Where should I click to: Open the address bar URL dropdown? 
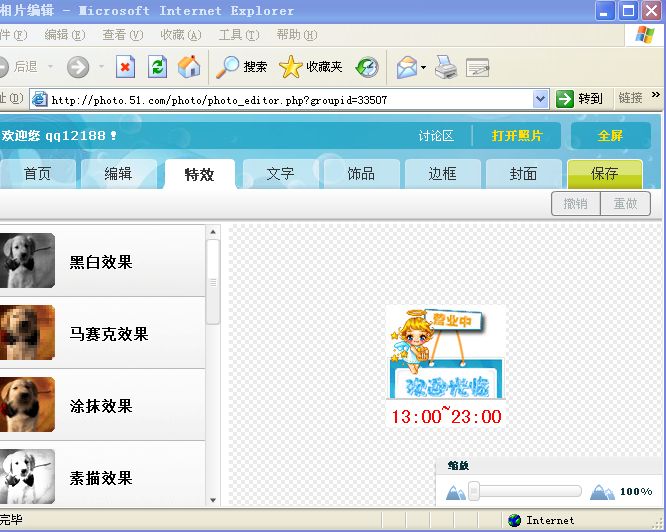pyautogui.click(x=540, y=99)
